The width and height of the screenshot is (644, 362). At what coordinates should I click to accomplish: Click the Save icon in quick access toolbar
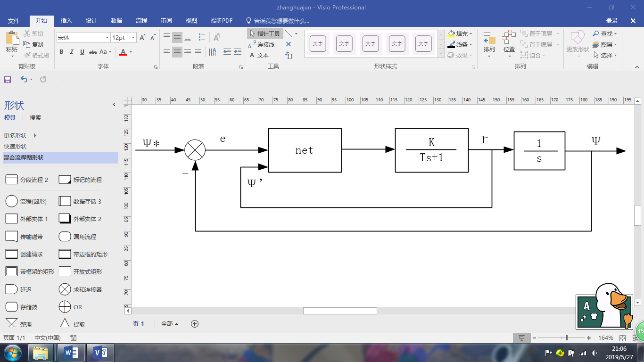(8, 80)
